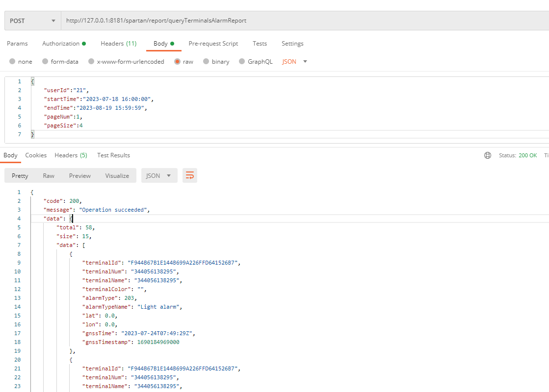
Task: Switch to the Params tab
Action: tap(17, 44)
